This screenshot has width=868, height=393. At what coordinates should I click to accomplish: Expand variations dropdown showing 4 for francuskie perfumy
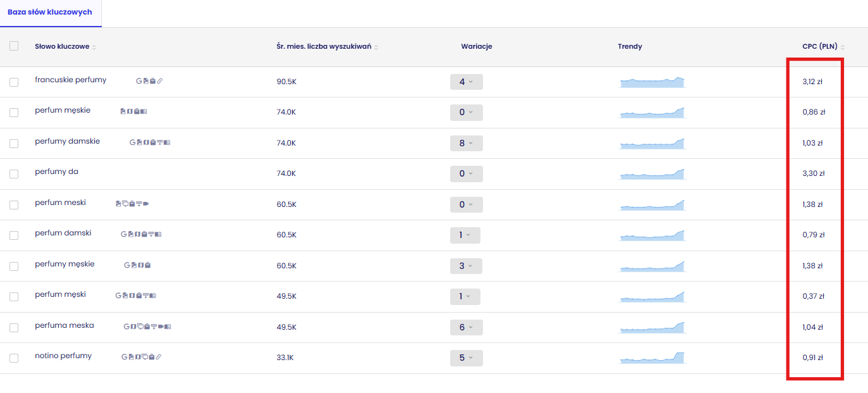[466, 82]
